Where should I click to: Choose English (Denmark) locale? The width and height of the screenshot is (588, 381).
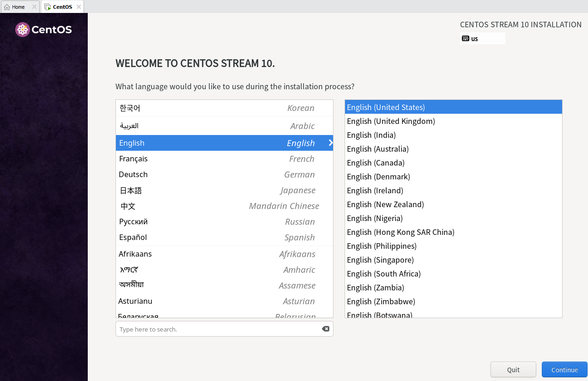point(454,177)
